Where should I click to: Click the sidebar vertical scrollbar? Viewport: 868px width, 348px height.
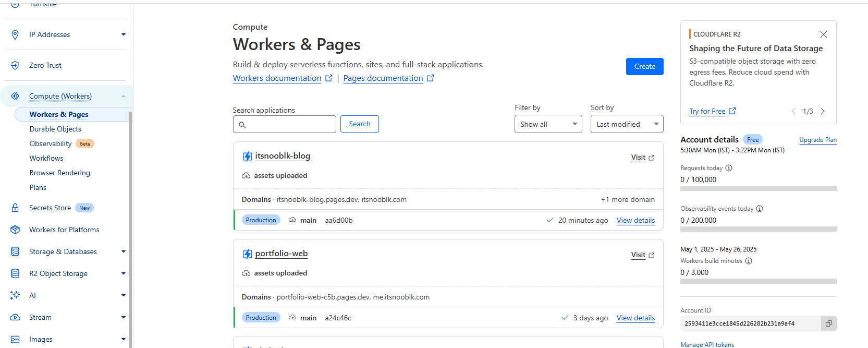[130, 230]
